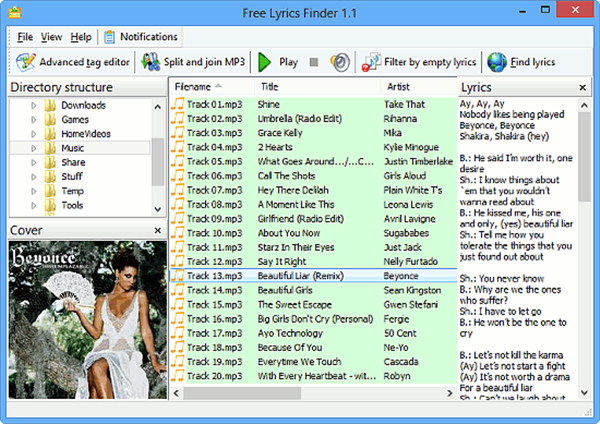600x424 pixels.
Task: Select the Music folder in directory tree
Action: pyautogui.click(x=73, y=148)
